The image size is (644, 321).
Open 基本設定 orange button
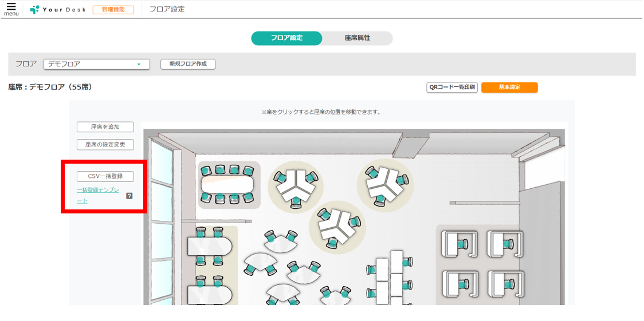tap(509, 88)
